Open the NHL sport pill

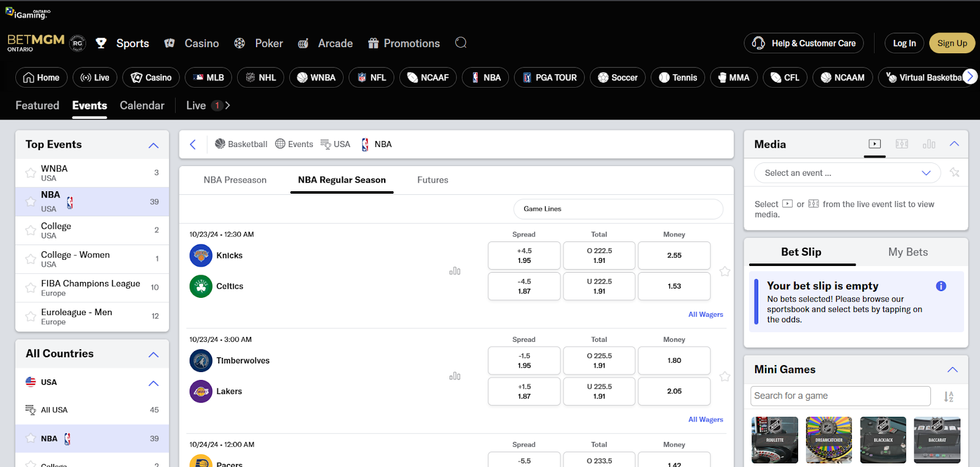[260, 77]
